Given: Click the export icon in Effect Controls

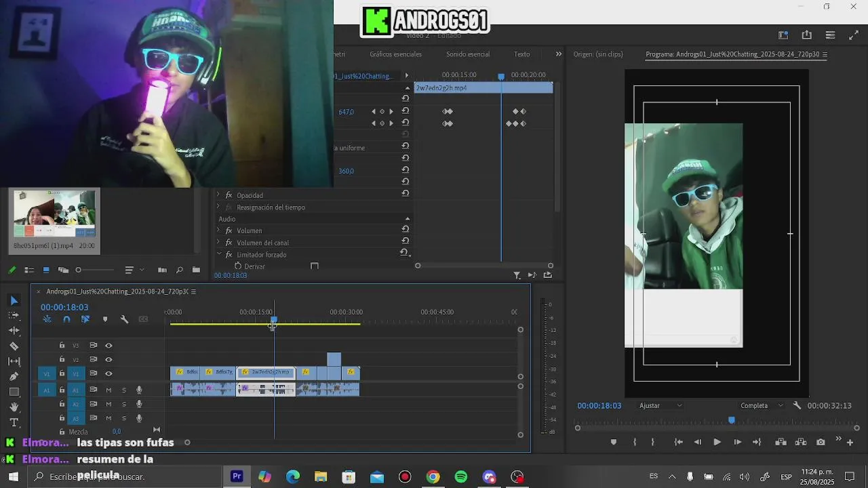Looking at the screenshot, I should 548,275.
